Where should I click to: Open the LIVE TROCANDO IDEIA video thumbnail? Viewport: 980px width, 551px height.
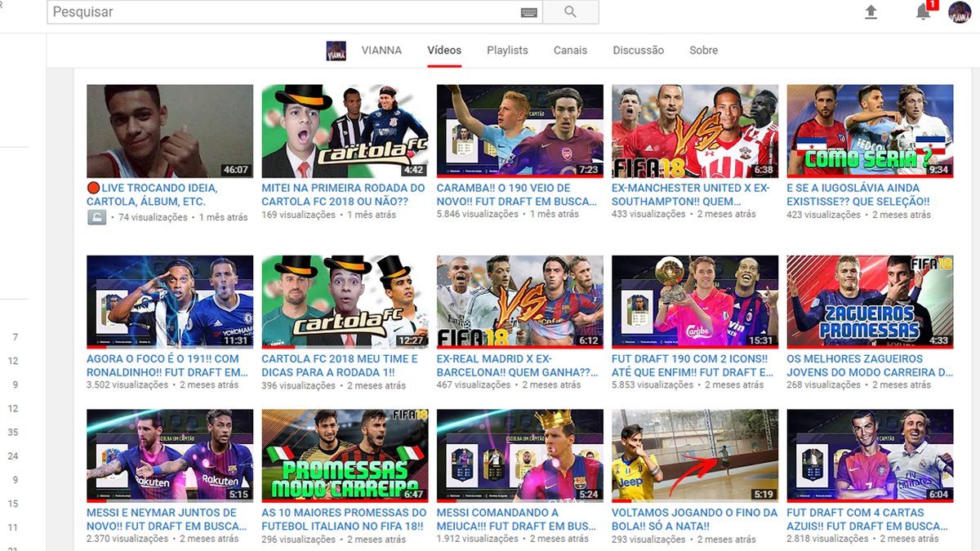(x=170, y=131)
